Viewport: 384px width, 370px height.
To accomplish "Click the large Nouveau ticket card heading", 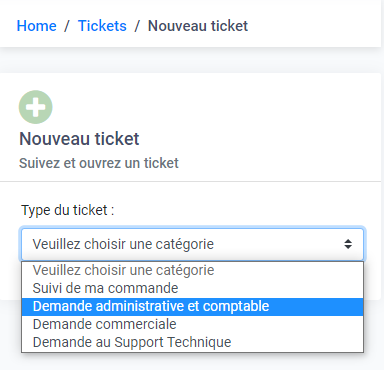I will tap(79, 139).
